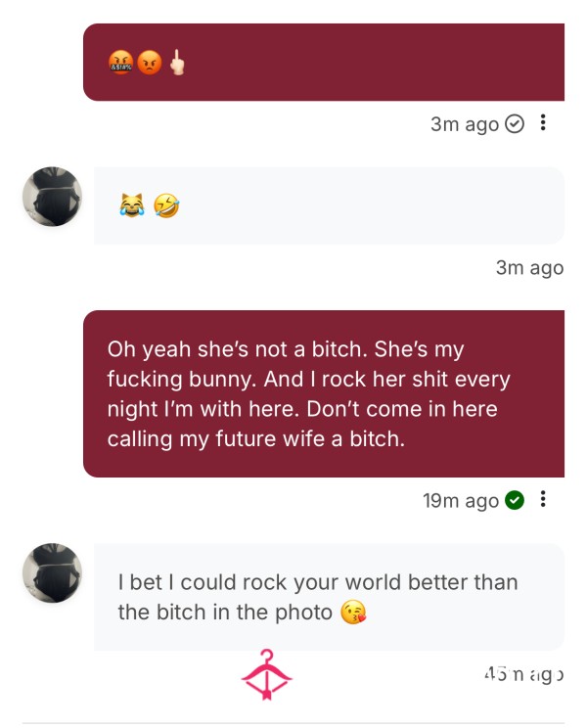Viewport: 587px width, 728px height.
Task: Click the middle finger emoji
Action: [x=177, y=63]
